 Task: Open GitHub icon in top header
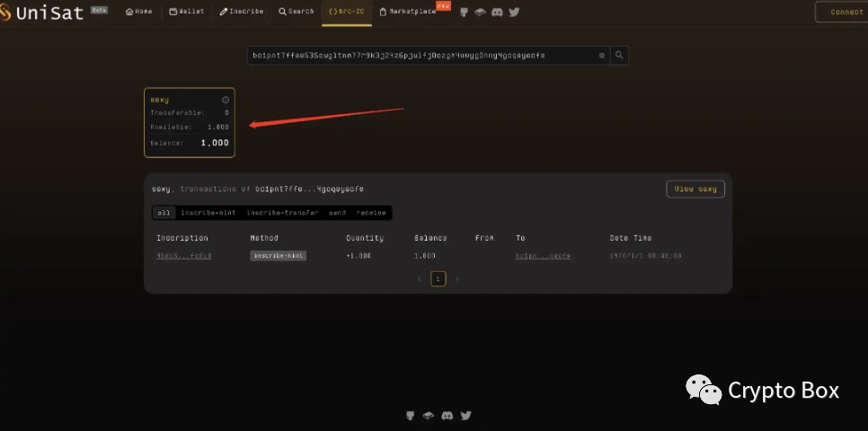coord(464,12)
